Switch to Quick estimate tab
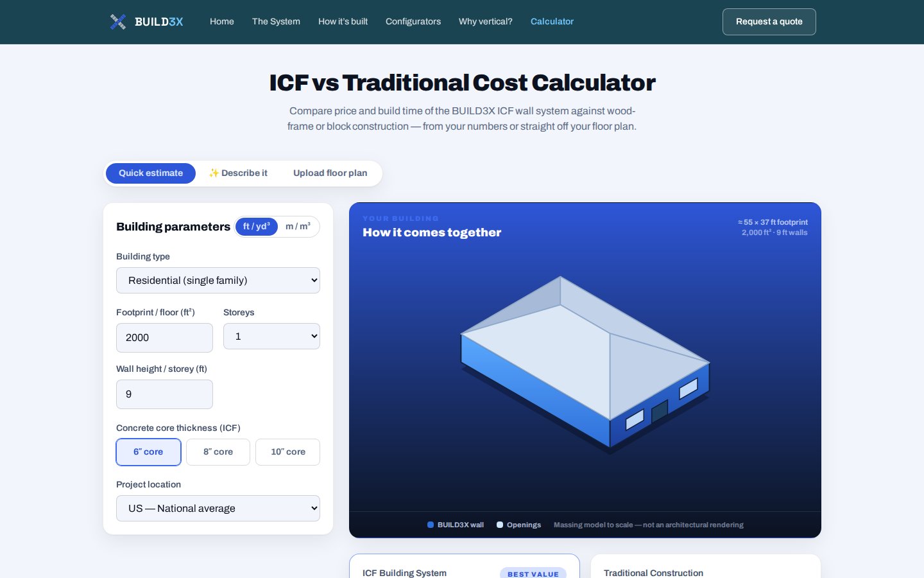Image resolution: width=924 pixels, height=578 pixels. click(x=151, y=173)
